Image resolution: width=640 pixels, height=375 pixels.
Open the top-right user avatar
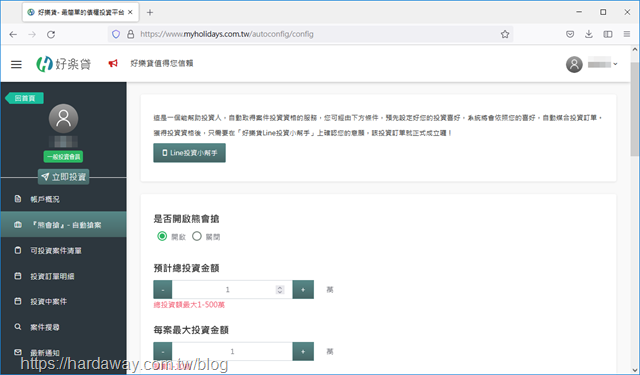click(x=574, y=64)
